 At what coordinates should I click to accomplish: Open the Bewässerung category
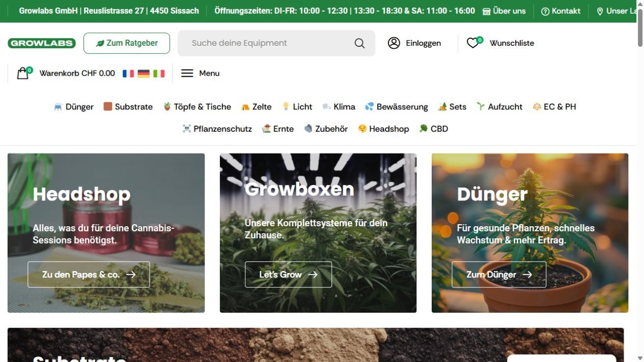402,107
